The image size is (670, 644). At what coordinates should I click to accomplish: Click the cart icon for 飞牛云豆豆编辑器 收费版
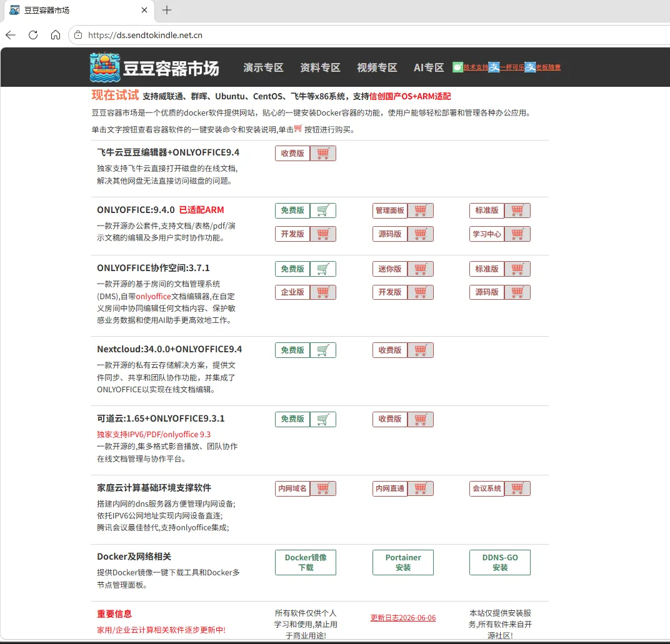[323, 153]
